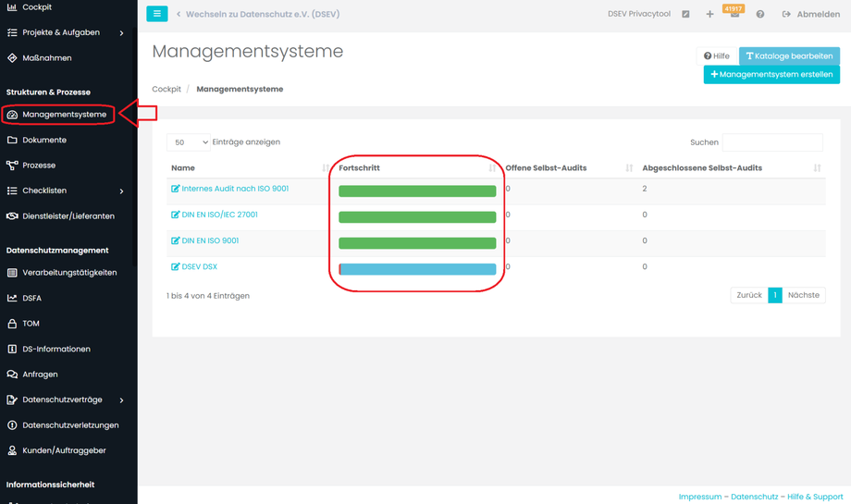Click into the Suchen search field
The height and width of the screenshot is (504, 851).
pyautogui.click(x=772, y=142)
